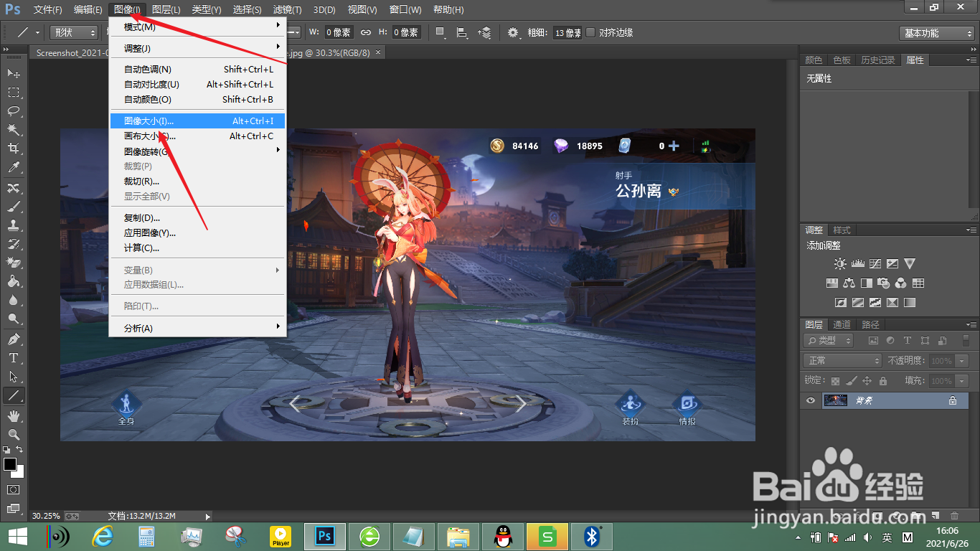Expand the 模式(M) submenu
The image size is (980, 551).
click(x=197, y=27)
